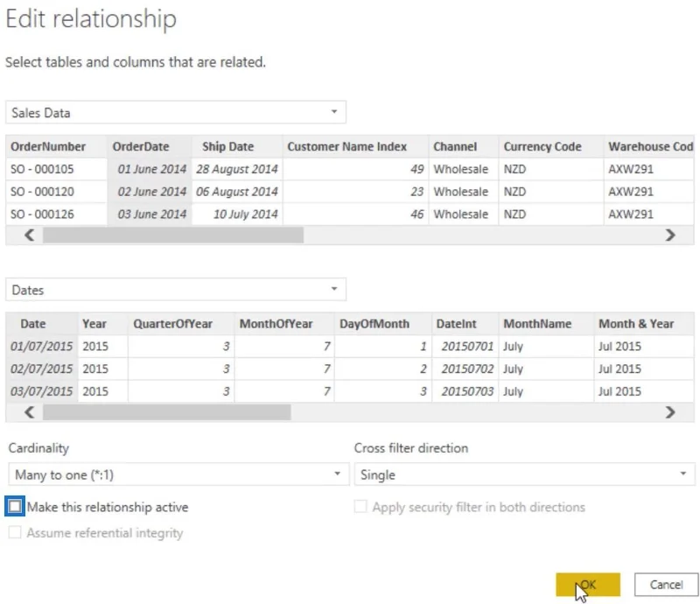Click the OK button
Viewport: 700px width, 604px height.
587,585
